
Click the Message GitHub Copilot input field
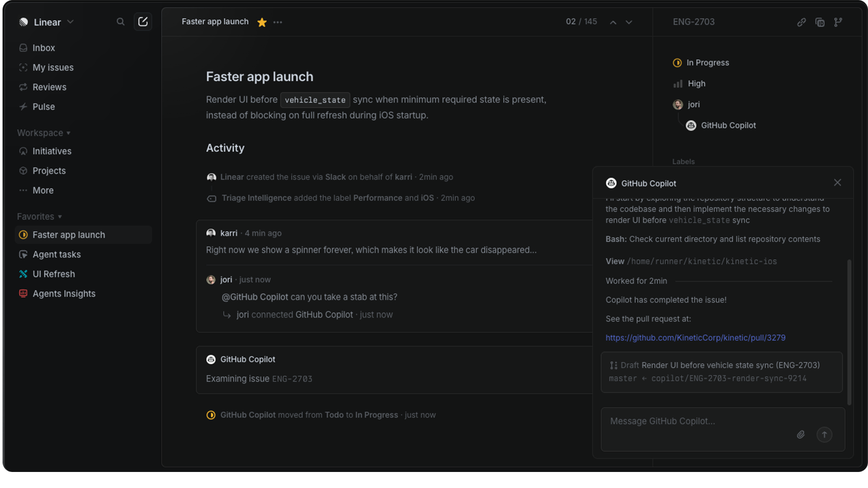(697, 421)
